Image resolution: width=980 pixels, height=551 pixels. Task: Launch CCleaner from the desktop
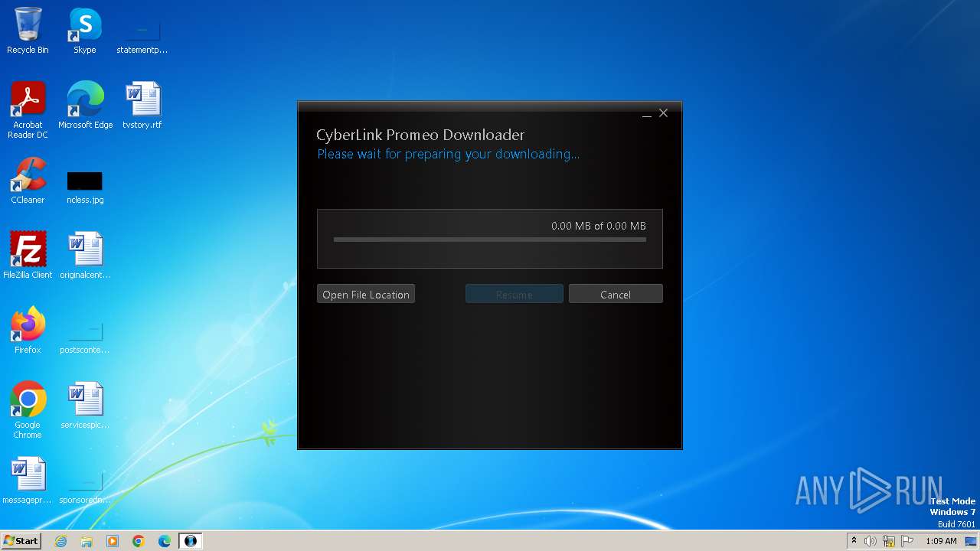click(x=28, y=181)
